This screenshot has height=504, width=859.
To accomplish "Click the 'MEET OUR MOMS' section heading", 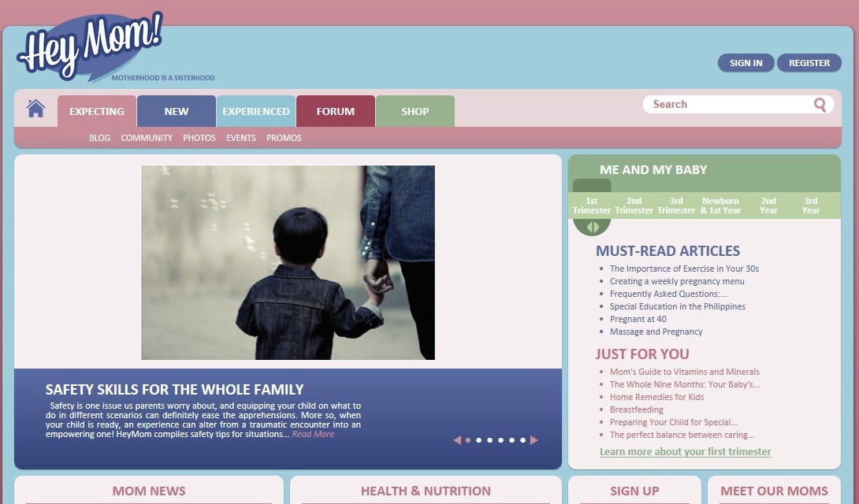I will (774, 491).
